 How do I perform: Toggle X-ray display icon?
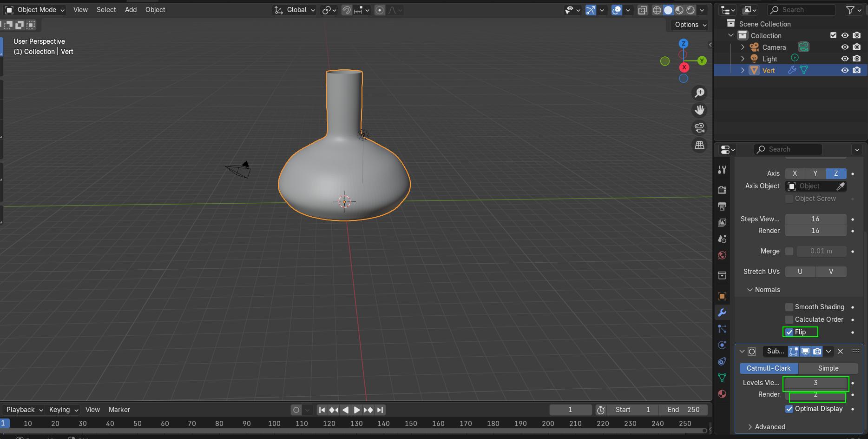[642, 10]
